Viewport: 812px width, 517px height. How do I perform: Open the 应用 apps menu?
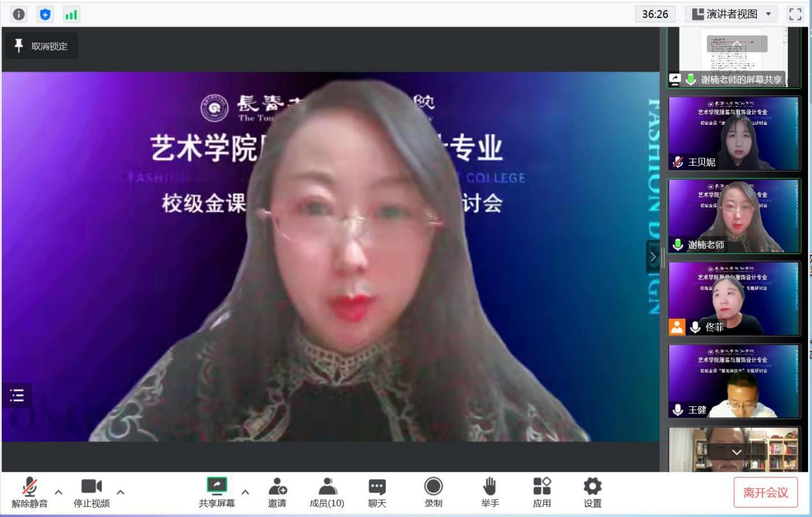tap(542, 493)
